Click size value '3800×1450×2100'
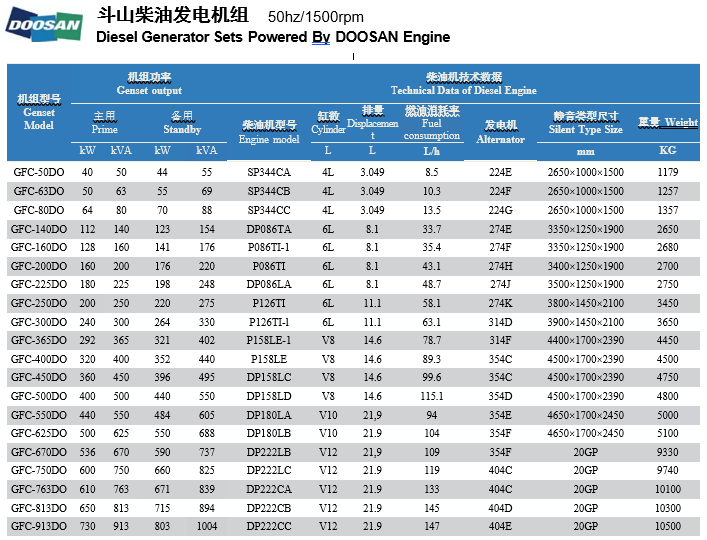707x540 pixels. pos(585,303)
